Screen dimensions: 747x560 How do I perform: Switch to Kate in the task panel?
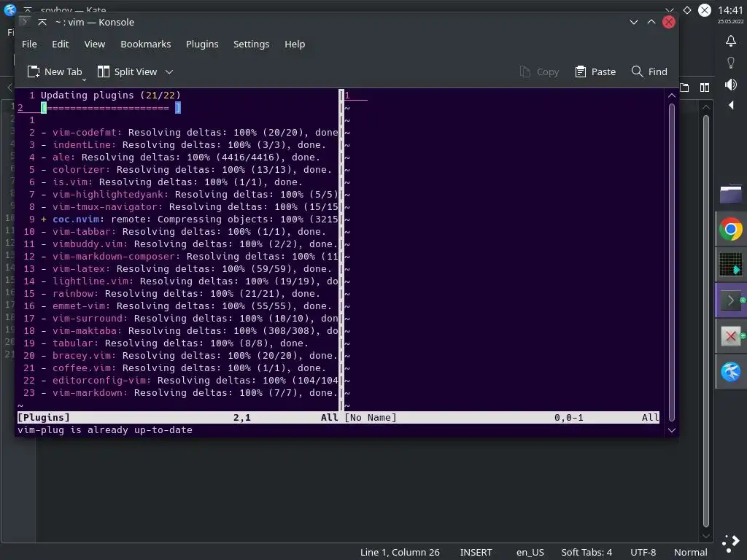tap(731, 372)
